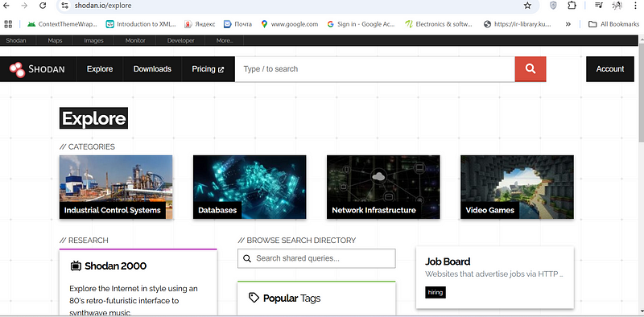Open the Downloads navigation item

click(152, 69)
